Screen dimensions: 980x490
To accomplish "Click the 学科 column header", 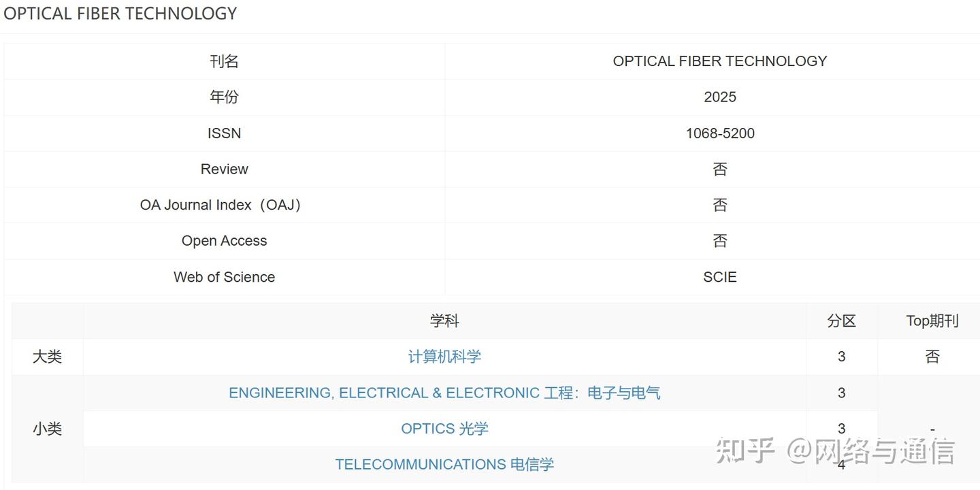I will tap(444, 321).
